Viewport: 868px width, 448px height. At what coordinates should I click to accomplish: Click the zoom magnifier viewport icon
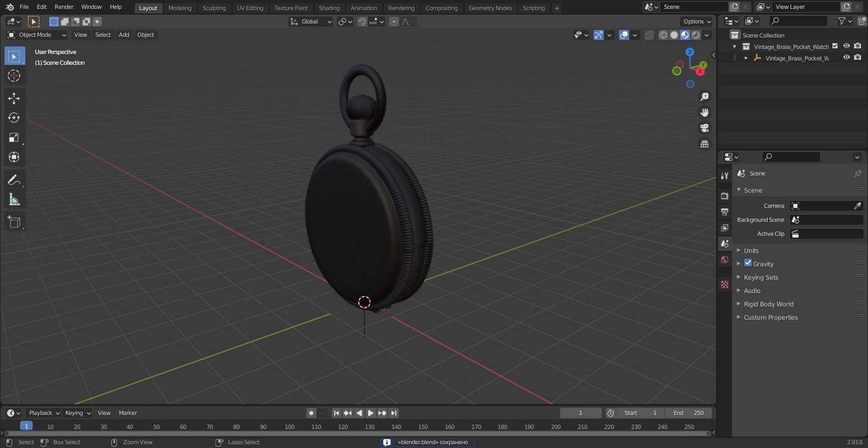pyautogui.click(x=704, y=97)
